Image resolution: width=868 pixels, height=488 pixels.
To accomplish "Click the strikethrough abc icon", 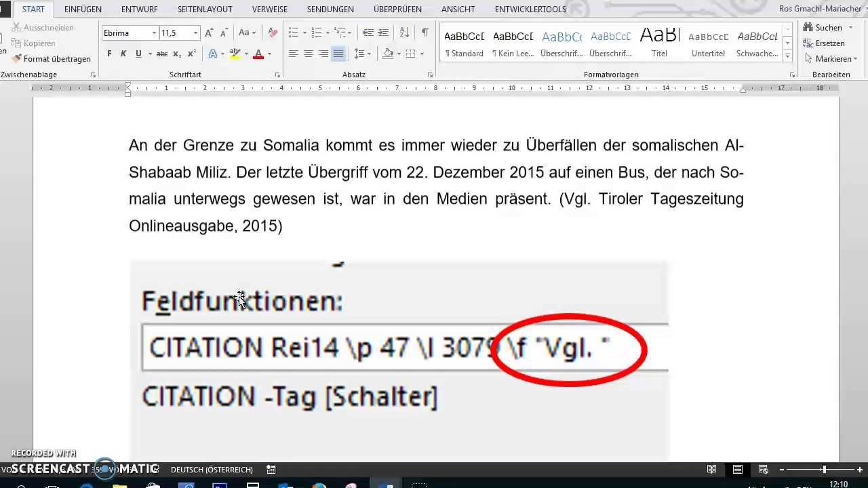I will click(162, 54).
